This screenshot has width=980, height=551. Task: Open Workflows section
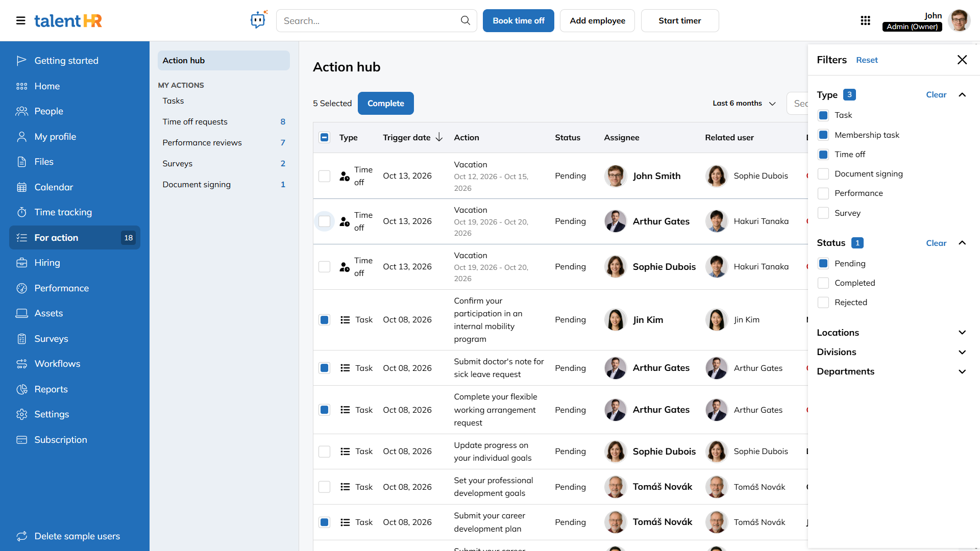pyautogui.click(x=75, y=364)
